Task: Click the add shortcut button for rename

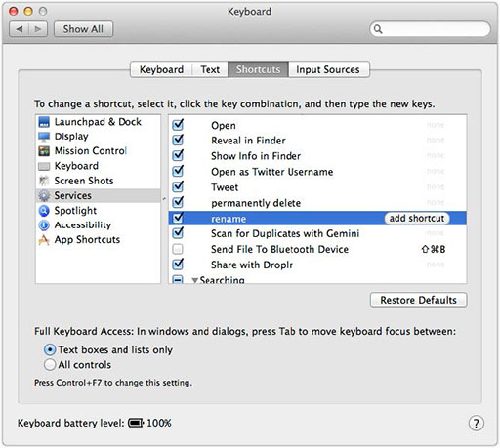Action: (x=417, y=218)
